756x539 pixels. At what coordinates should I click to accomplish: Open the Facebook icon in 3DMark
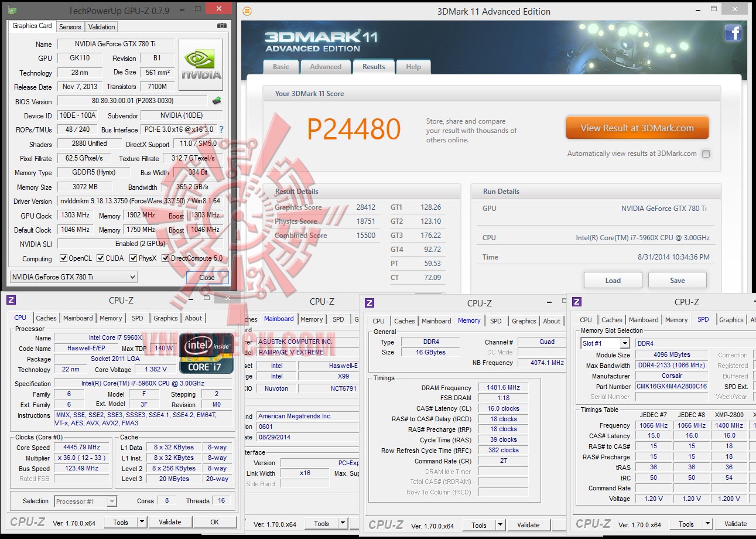(733, 33)
